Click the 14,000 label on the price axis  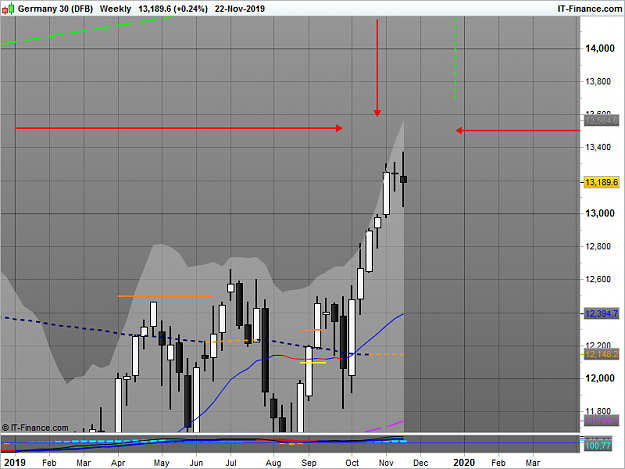[x=599, y=49]
